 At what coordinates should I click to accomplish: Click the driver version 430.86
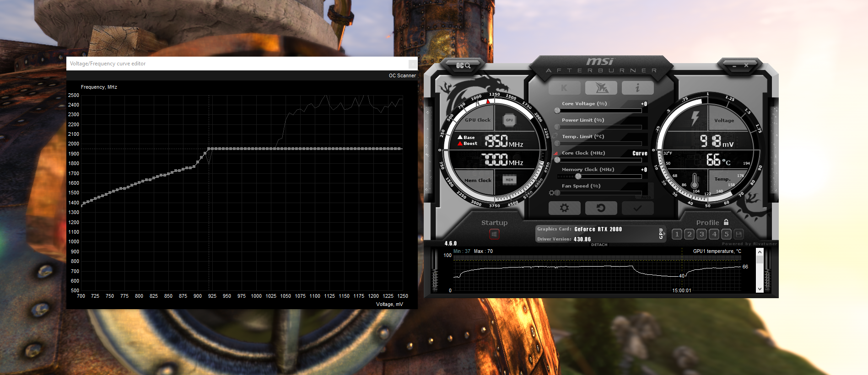coord(582,239)
